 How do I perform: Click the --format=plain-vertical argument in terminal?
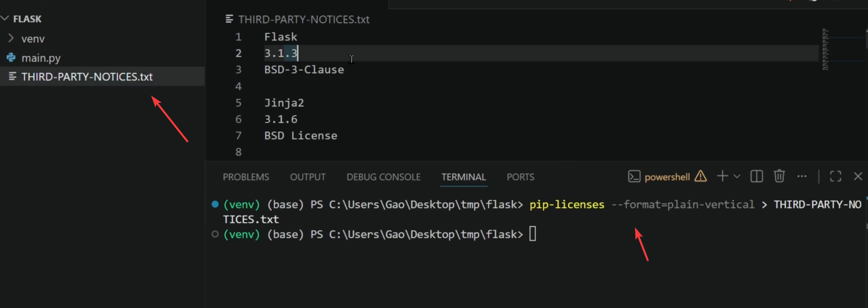point(683,205)
